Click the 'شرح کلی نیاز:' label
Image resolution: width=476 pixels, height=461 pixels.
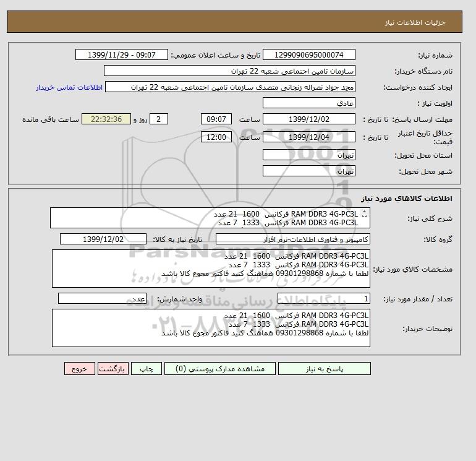click(430, 218)
